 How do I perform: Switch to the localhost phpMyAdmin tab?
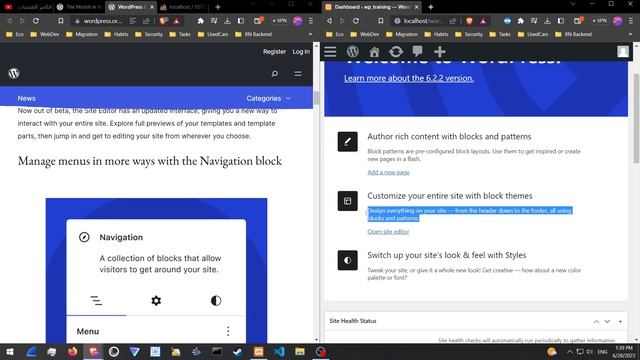tap(183, 7)
